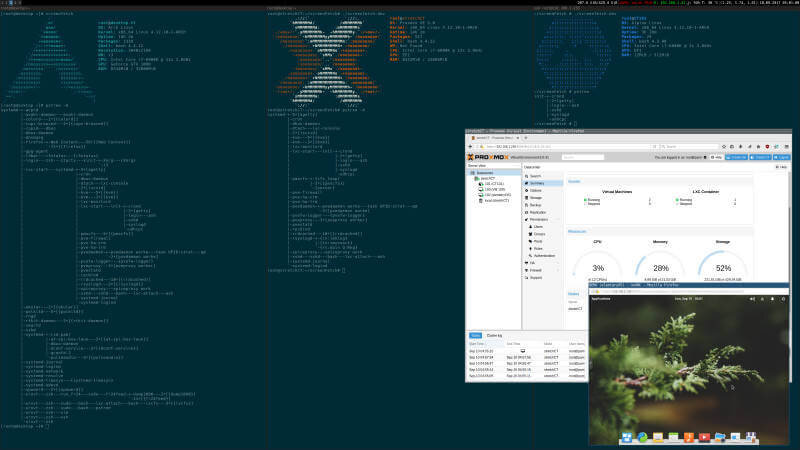Click the notifications bell in VNC desktop panel

772,299
